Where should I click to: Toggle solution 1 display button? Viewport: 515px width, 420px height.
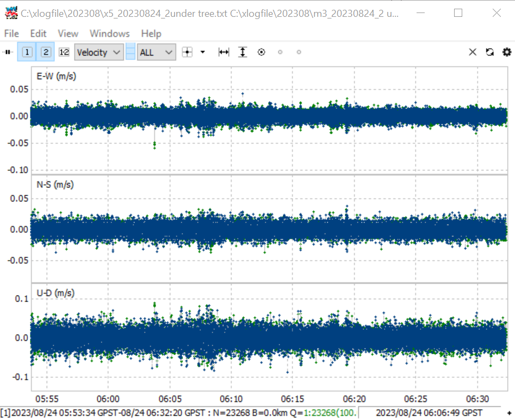(27, 52)
